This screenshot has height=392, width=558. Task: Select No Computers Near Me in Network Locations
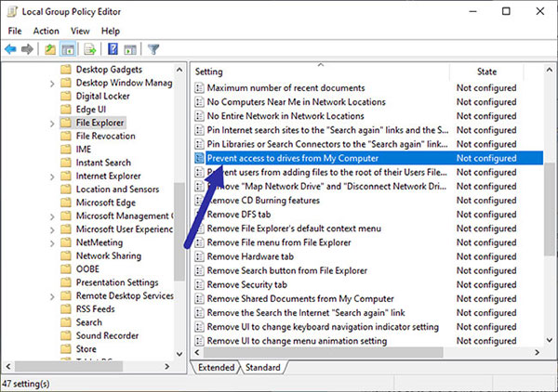tap(296, 102)
